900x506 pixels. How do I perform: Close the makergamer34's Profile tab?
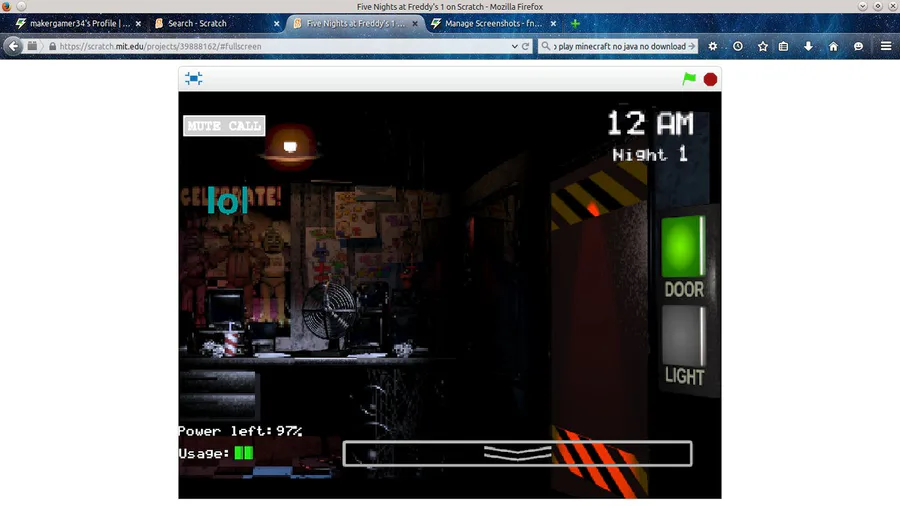click(138, 24)
